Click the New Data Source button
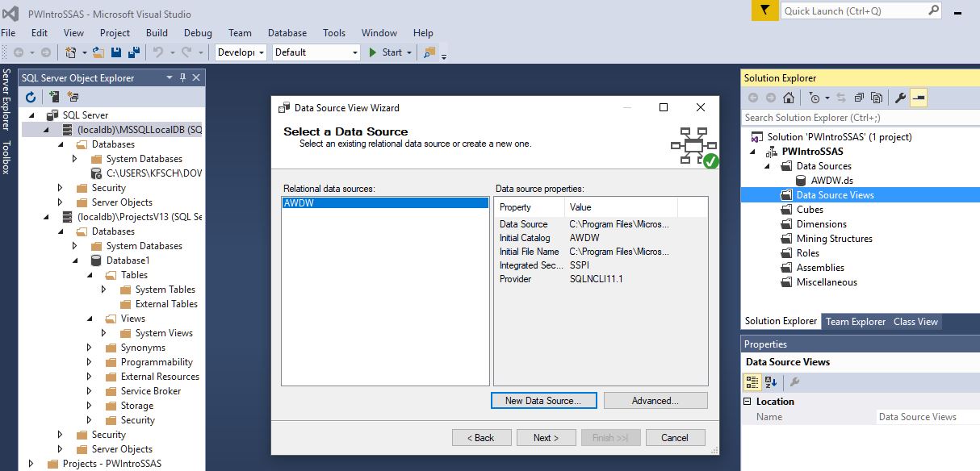The image size is (980, 471). tap(543, 400)
